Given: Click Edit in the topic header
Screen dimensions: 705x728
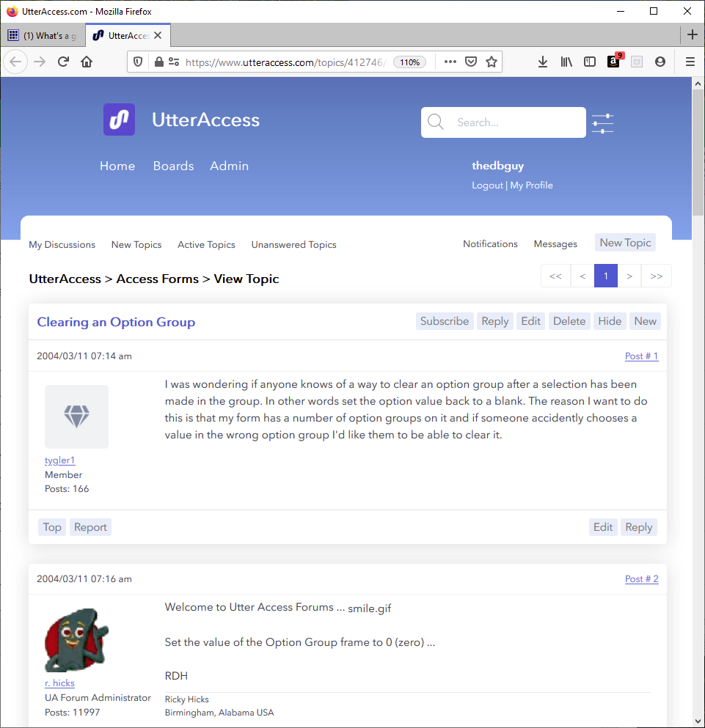Looking at the screenshot, I should 530,321.
